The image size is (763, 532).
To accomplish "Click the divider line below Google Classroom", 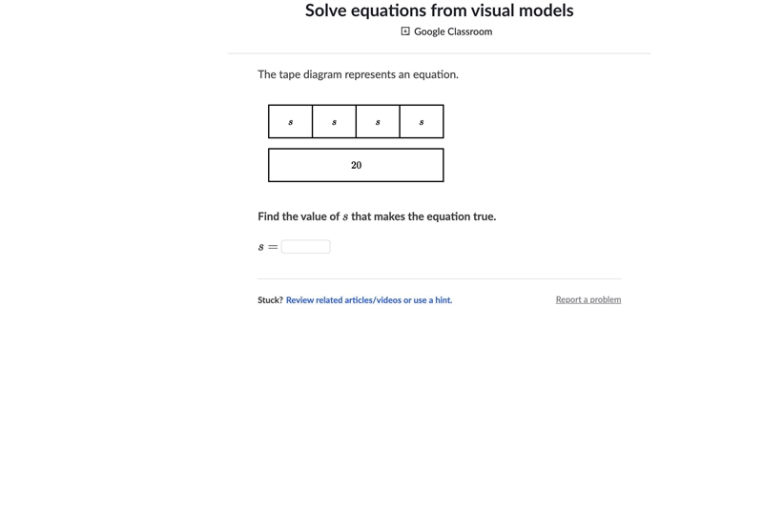I will coord(440,53).
